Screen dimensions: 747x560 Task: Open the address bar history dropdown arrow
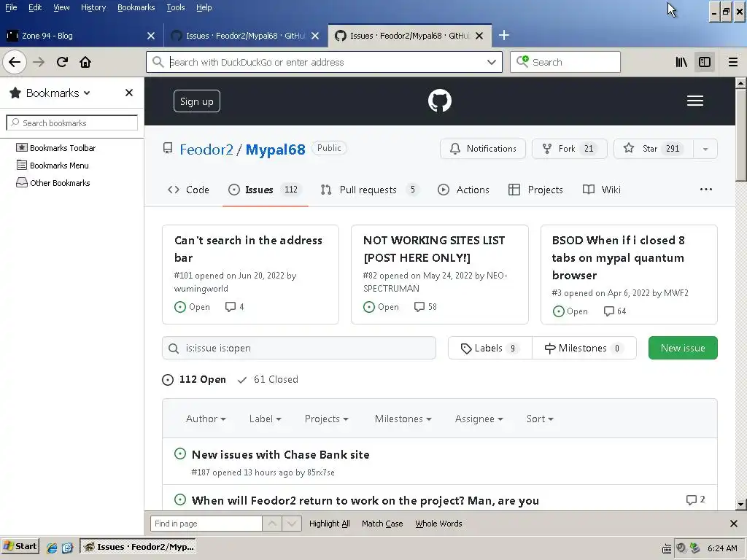[492, 62]
